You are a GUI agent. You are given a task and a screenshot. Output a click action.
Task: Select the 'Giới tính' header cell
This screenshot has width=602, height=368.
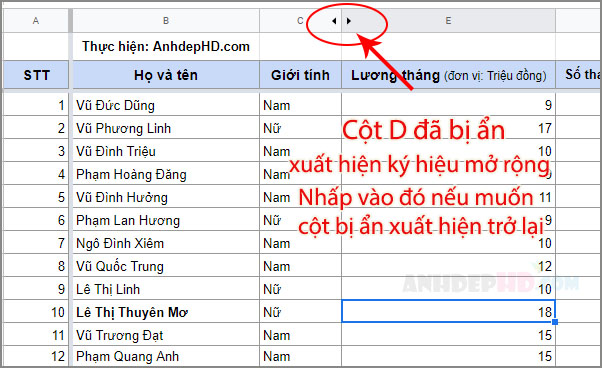tap(300, 75)
